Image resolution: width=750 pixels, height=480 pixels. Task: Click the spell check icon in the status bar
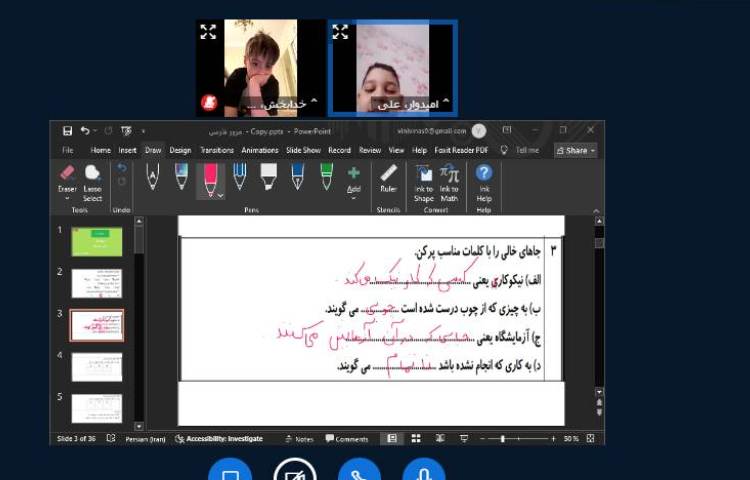[111, 438]
